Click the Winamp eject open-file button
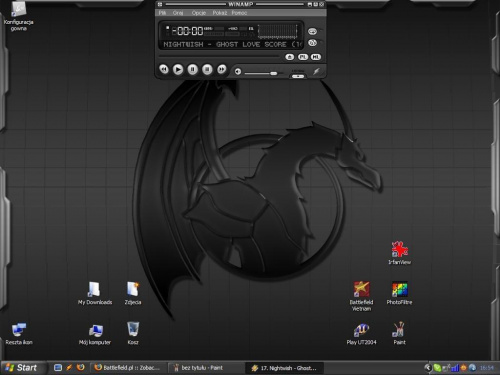This screenshot has width=500, height=375. [290, 57]
